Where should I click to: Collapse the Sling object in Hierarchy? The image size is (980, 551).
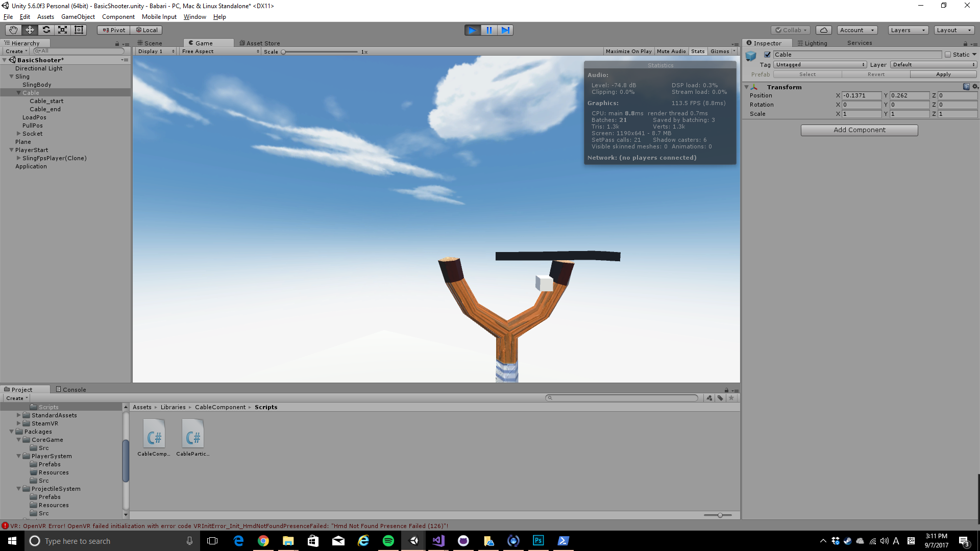pyautogui.click(x=11, y=76)
